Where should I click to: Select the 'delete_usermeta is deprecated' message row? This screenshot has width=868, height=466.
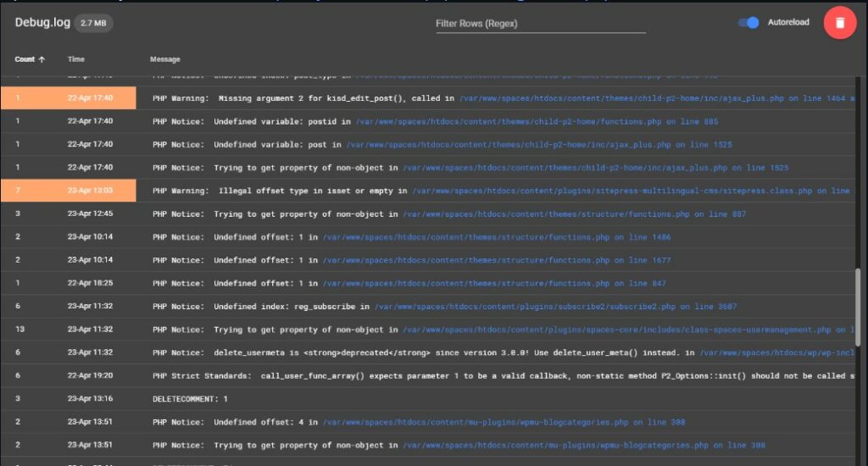(x=427, y=352)
